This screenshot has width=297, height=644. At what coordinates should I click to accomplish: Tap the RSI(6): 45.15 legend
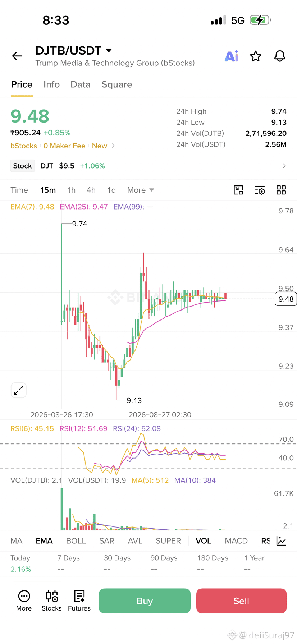(x=32, y=428)
